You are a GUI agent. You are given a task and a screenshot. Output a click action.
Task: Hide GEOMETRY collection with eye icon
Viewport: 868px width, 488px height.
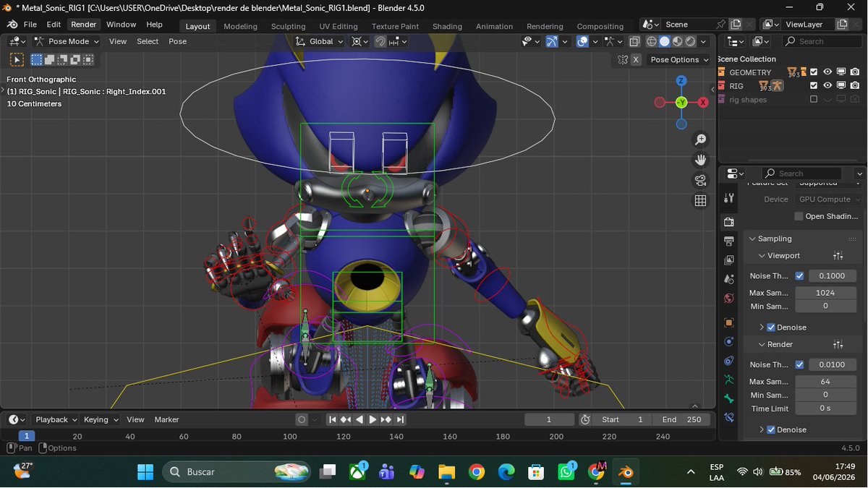pos(827,72)
